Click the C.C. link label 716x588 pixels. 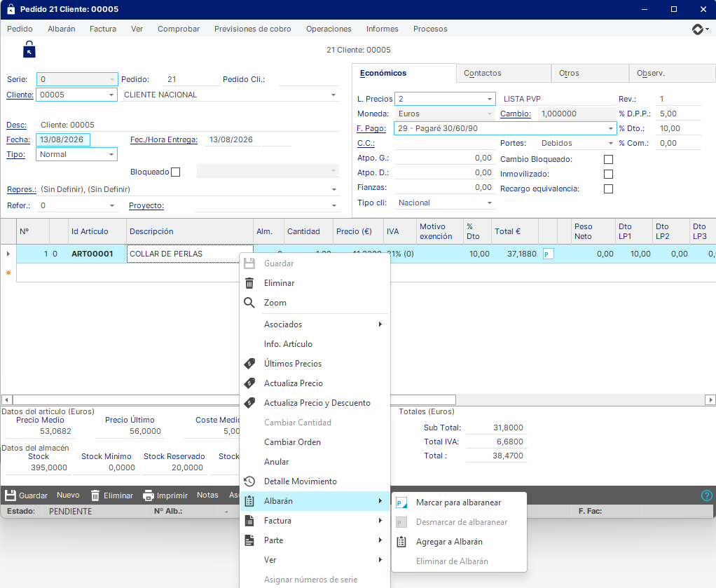coord(366,144)
